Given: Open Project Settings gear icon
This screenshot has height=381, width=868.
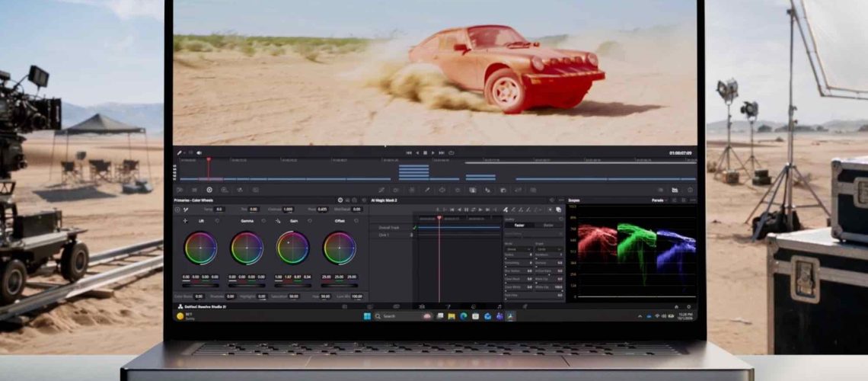Looking at the screenshot, I should [689, 306].
